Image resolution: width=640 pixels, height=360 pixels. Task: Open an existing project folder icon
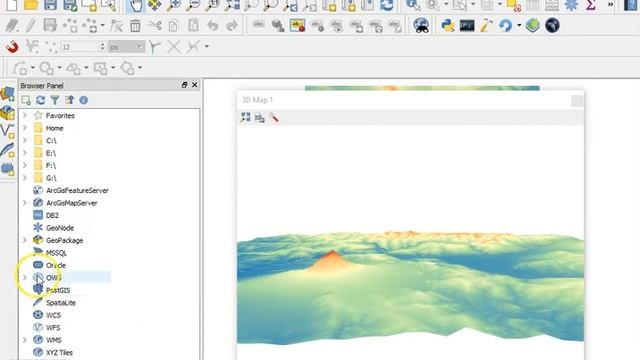[x=31, y=5]
